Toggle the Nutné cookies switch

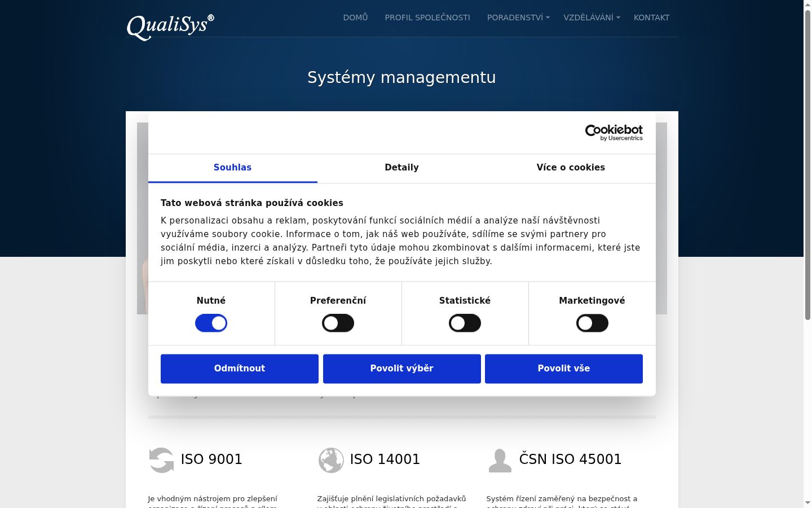tap(211, 323)
